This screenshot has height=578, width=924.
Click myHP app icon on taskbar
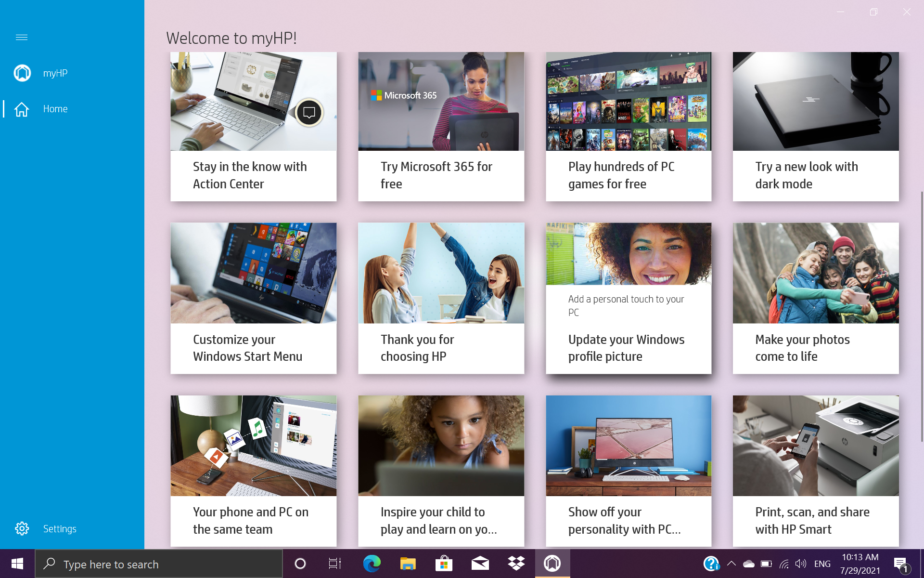click(552, 564)
